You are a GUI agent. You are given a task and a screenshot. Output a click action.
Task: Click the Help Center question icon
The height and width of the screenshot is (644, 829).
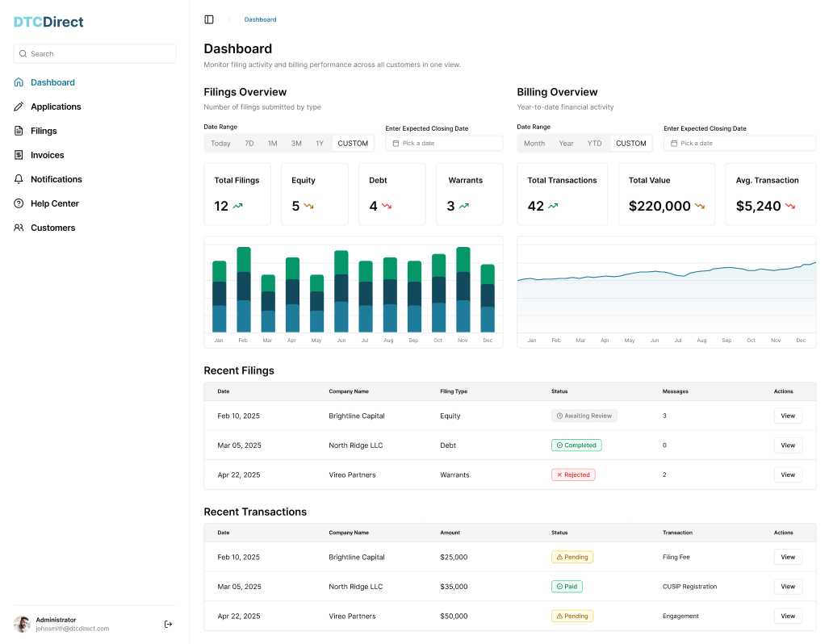[x=19, y=203]
